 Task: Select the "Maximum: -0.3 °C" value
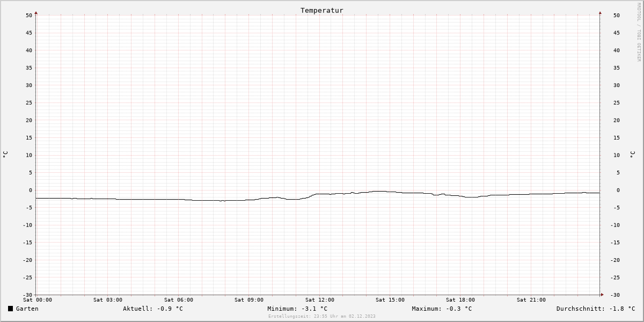(442, 309)
